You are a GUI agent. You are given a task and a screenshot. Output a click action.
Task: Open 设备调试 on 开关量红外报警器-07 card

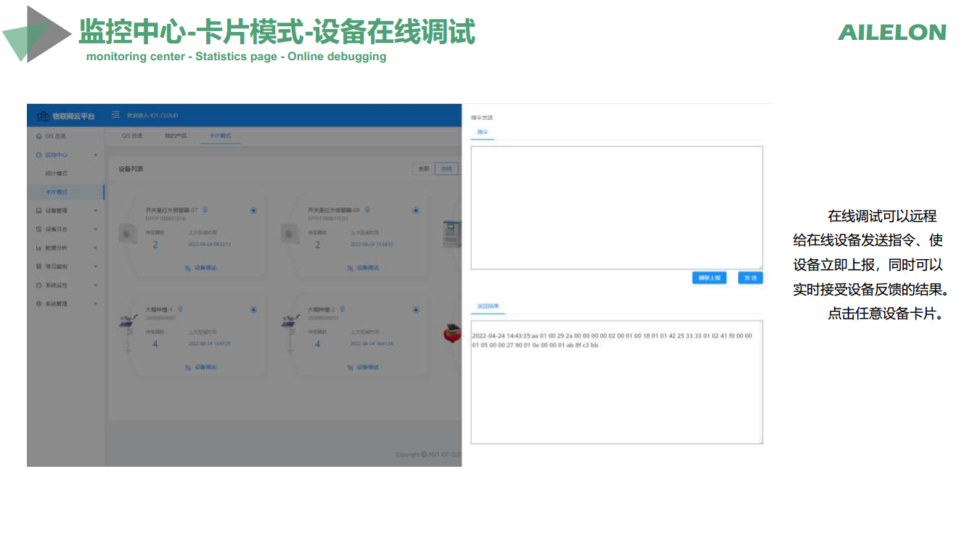tap(201, 268)
